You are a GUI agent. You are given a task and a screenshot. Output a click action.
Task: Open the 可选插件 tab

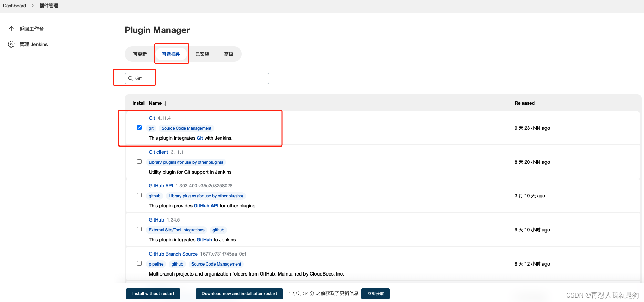[x=171, y=54]
